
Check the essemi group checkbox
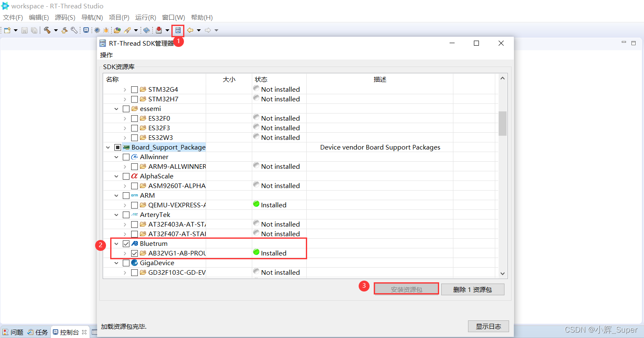pyautogui.click(x=126, y=109)
